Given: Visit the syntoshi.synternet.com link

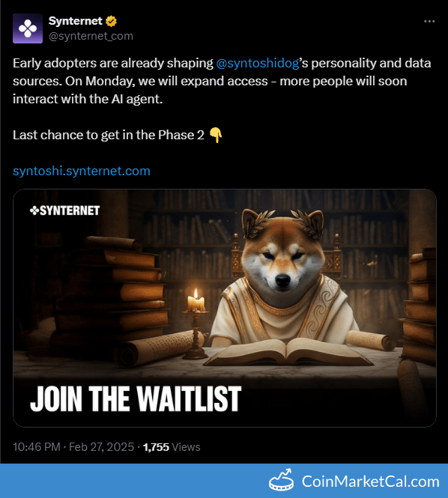Looking at the screenshot, I should (x=82, y=171).
